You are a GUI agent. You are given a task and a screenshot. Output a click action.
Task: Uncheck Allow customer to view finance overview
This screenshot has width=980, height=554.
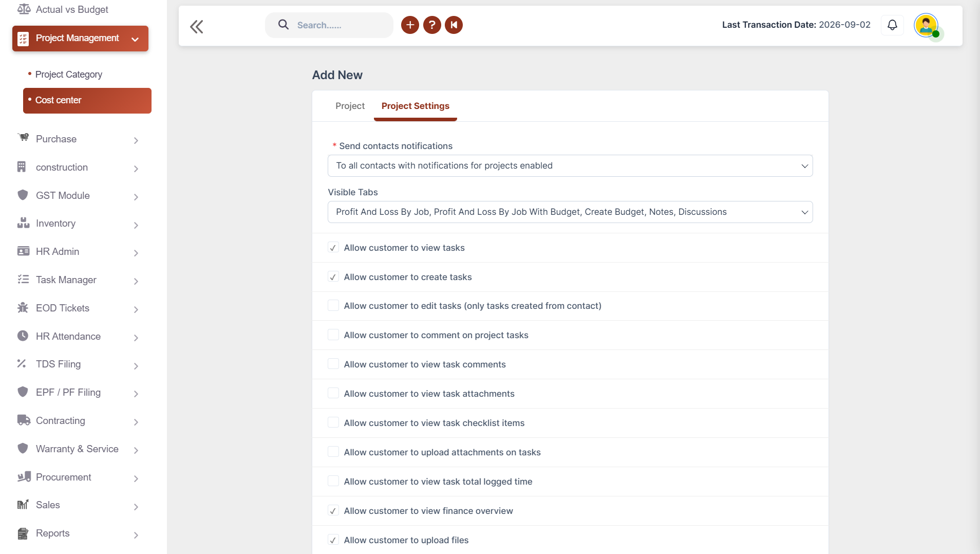click(x=333, y=511)
